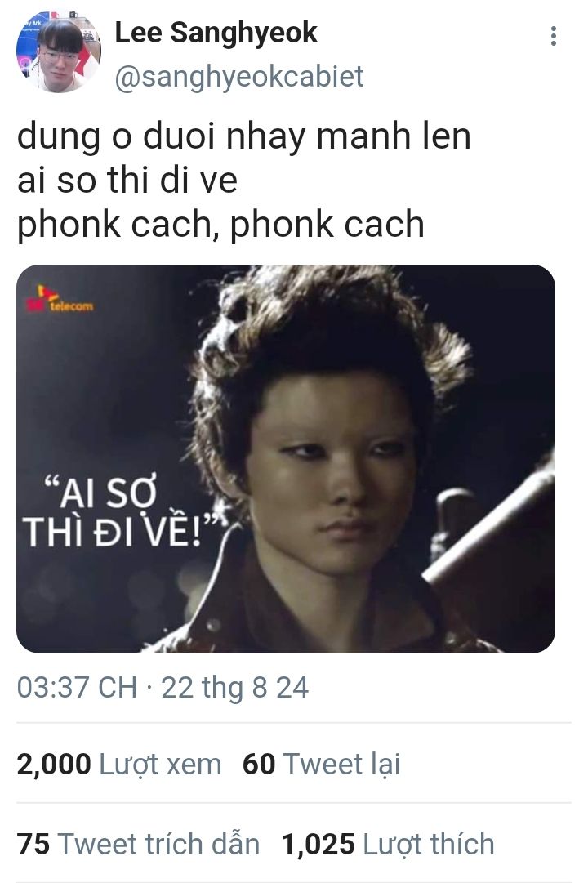
Task: Open Lee Sanghyeok's profile avatar
Action: click(x=59, y=51)
